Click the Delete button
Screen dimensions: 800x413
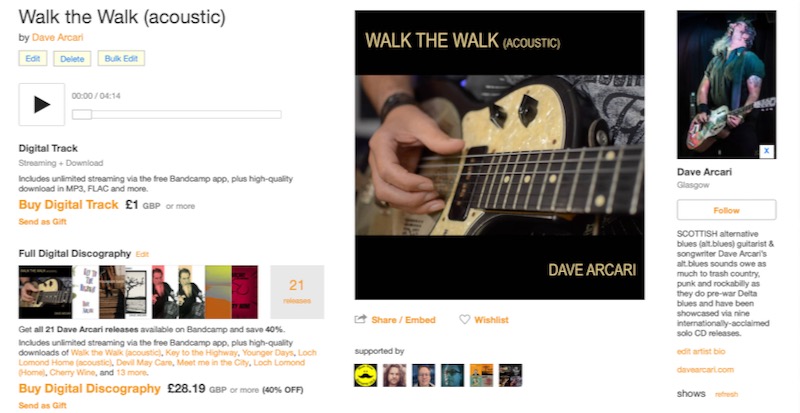point(72,59)
